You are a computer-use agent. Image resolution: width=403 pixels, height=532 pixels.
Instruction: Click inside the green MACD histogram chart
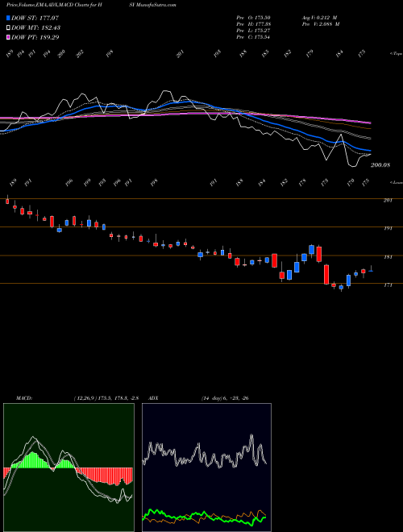pyautogui.click(x=69, y=468)
